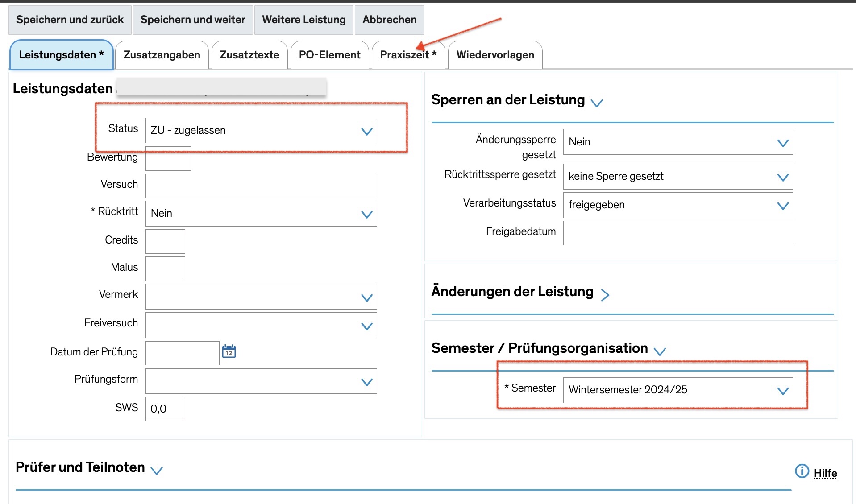Switch to the Zusatzangaben tab

click(x=162, y=55)
